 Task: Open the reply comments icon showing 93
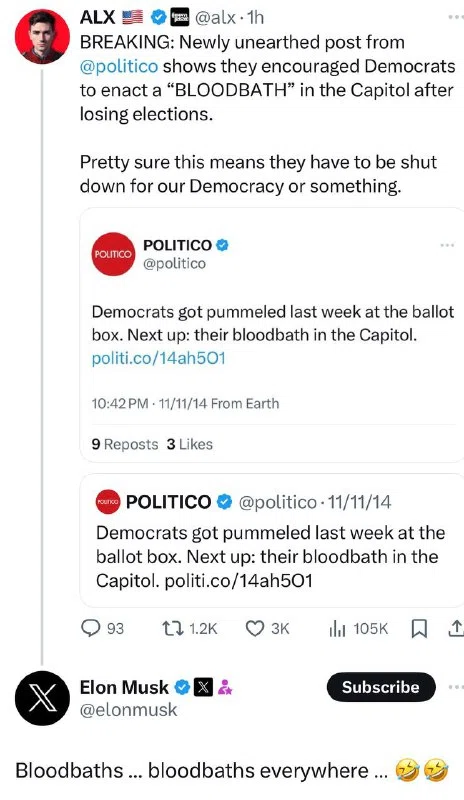coord(103,628)
